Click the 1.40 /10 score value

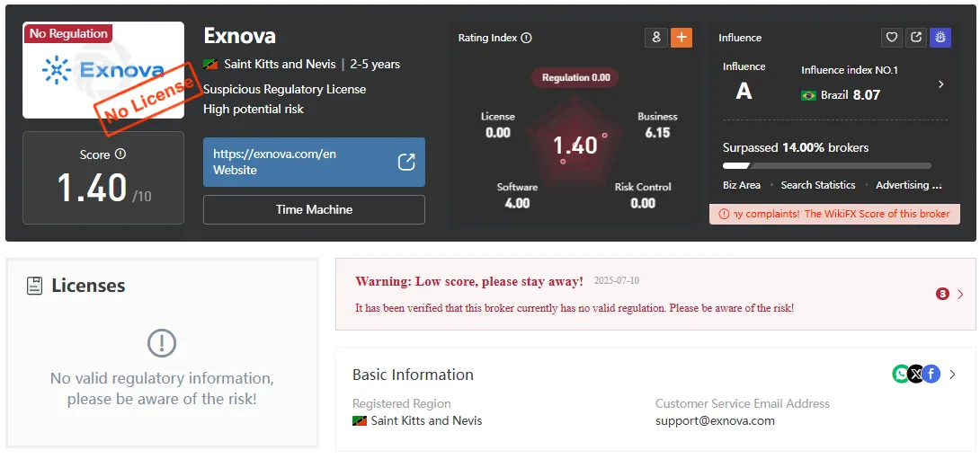[103, 188]
